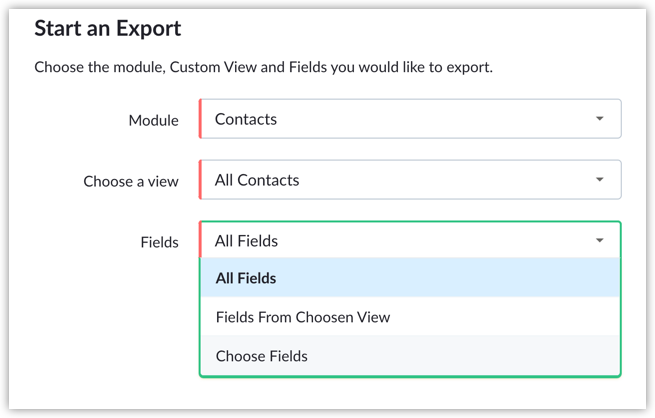This screenshot has width=655, height=418.
Task: Click the export instructions description text
Action: pyautogui.click(x=264, y=68)
